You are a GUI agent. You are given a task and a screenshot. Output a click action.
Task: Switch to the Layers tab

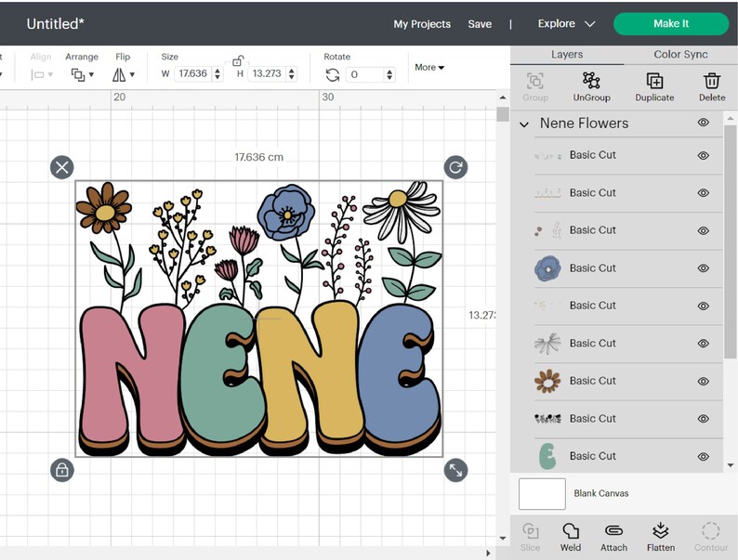coord(567,55)
